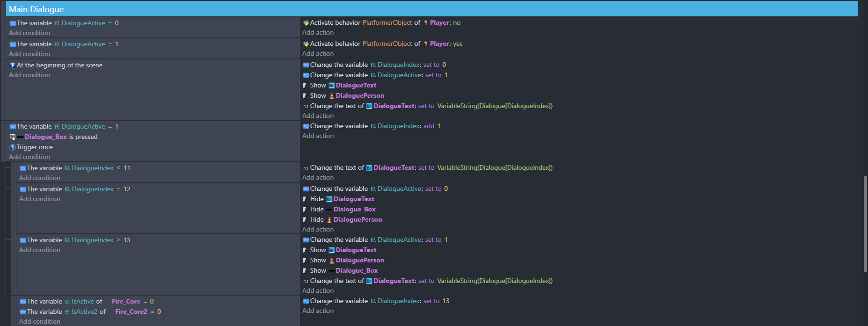Viewport: 868px width, 326px height.
Task: Add condition below the Fire_Core2 IsActive2 condition
Action: (x=40, y=322)
